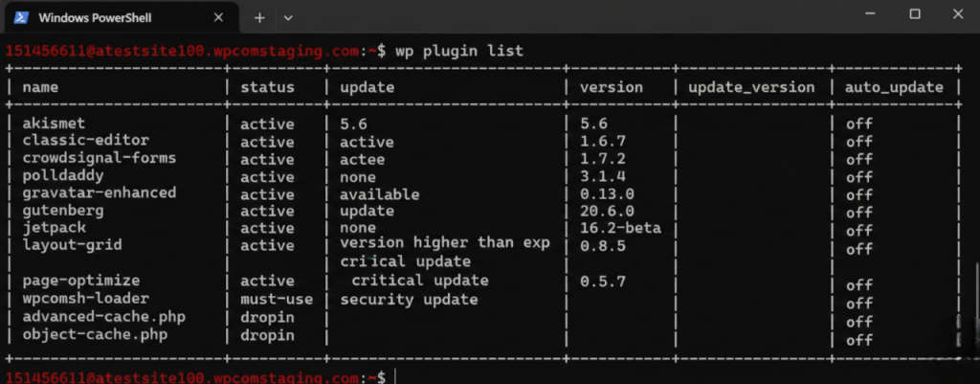Click version '16.2-beta' of jetpack
Viewport: 980px width, 384px height.
coord(620,228)
